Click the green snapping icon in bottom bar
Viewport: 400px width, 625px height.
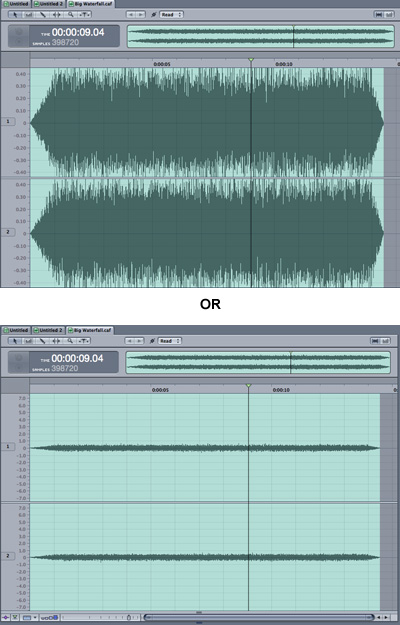click(x=15, y=617)
